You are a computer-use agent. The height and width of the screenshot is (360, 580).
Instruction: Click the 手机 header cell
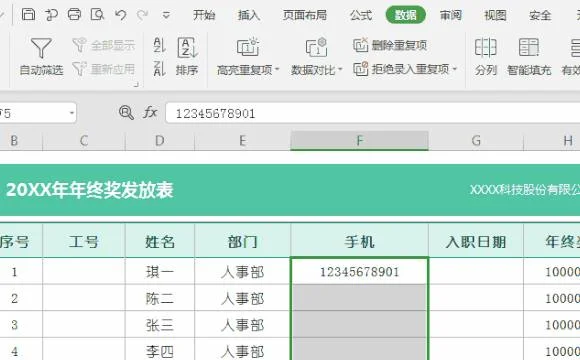[x=360, y=242]
